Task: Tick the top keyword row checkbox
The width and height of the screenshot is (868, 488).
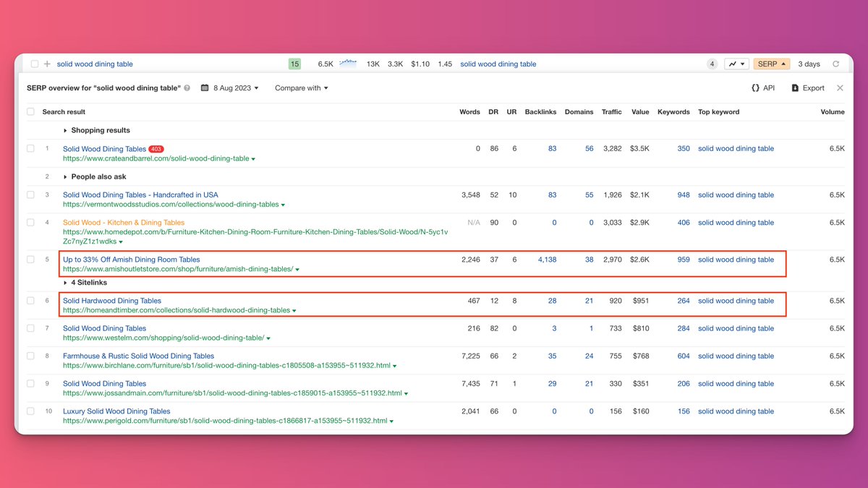Action: (x=34, y=64)
